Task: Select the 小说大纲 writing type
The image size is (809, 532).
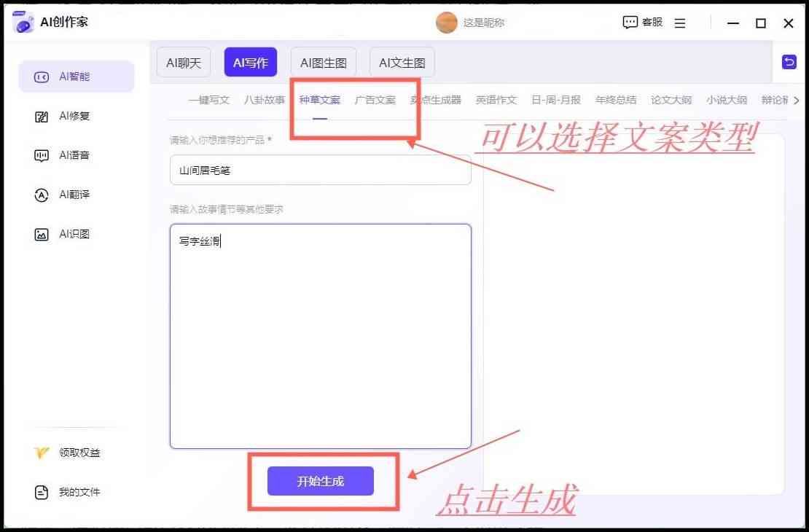Action: [x=727, y=100]
